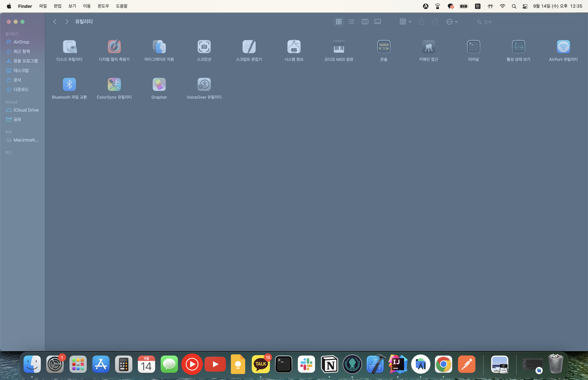The height and width of the screenshot is (380, 588).
Task: Open the more actions ellipsis dropdown
Action: 452,22
